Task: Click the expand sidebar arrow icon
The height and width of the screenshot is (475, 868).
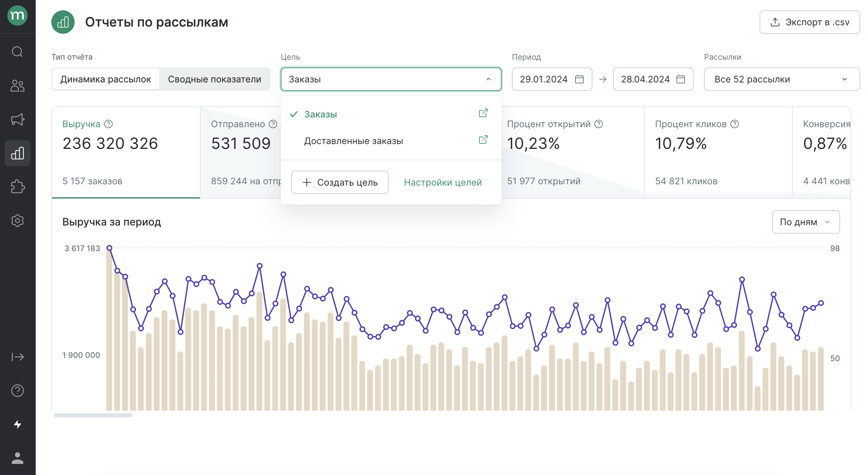Action: coord(18,357)
